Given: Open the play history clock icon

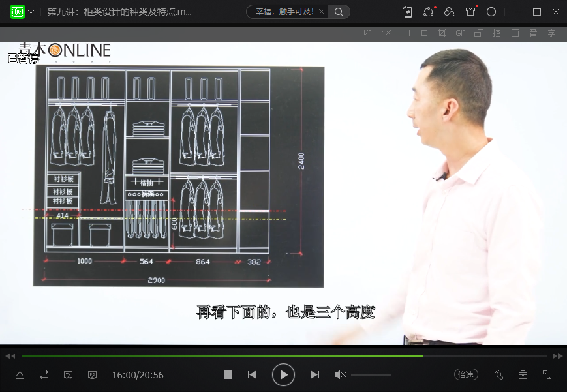Looking at the screenshot, I should click(491, 12).
